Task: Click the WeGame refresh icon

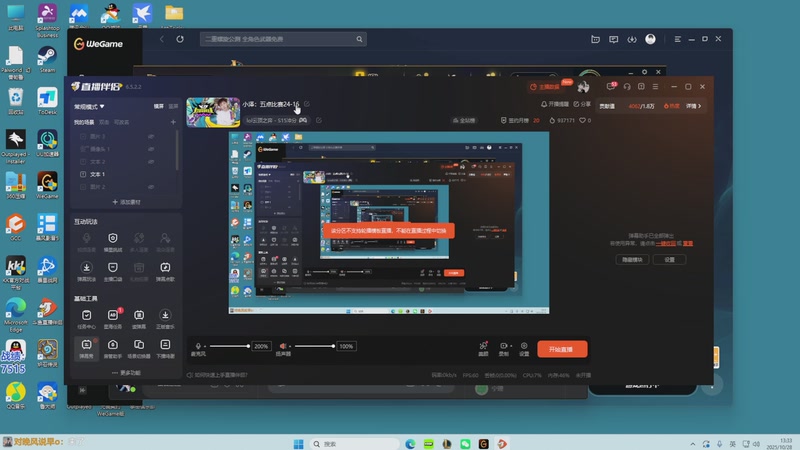Action: pyautogui.click(x=180, y=39)
